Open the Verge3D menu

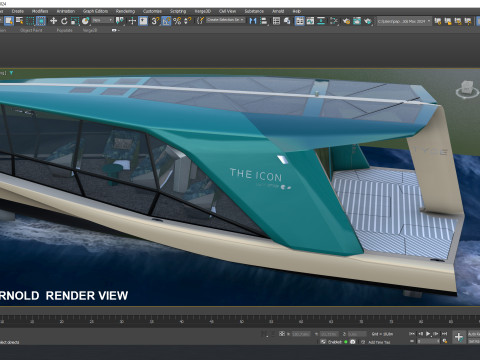203,11
